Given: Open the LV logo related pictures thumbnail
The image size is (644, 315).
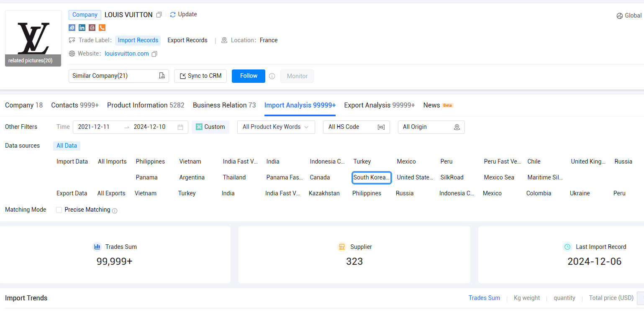Looking at the screenshot, I should [x=33, y=38].
